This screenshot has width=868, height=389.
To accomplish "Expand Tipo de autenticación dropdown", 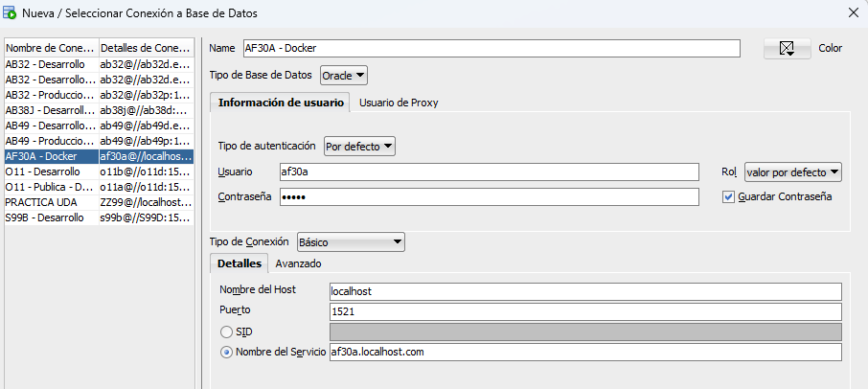I will click(359, 147).
